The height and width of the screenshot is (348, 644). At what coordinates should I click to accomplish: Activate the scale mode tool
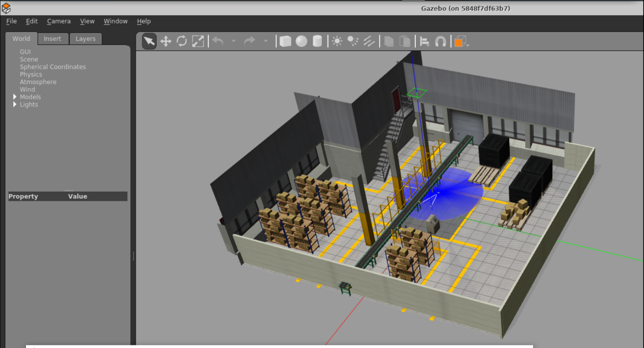(x=198, y=41)
